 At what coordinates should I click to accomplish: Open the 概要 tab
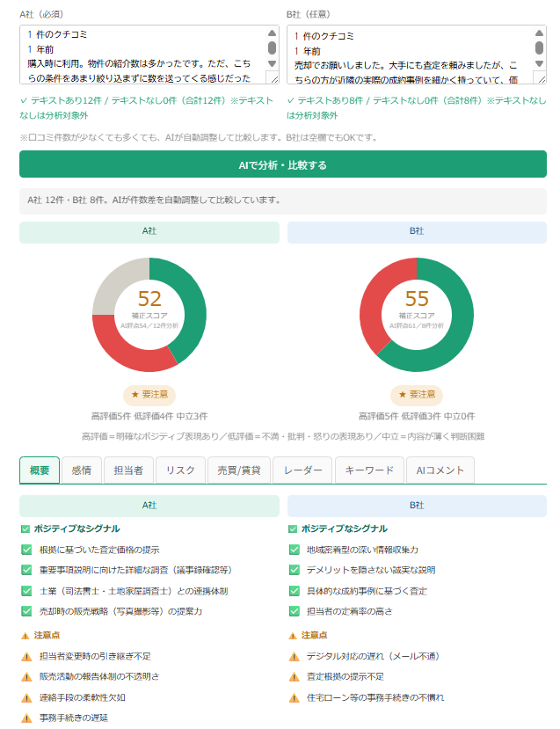tap(40, 470)
